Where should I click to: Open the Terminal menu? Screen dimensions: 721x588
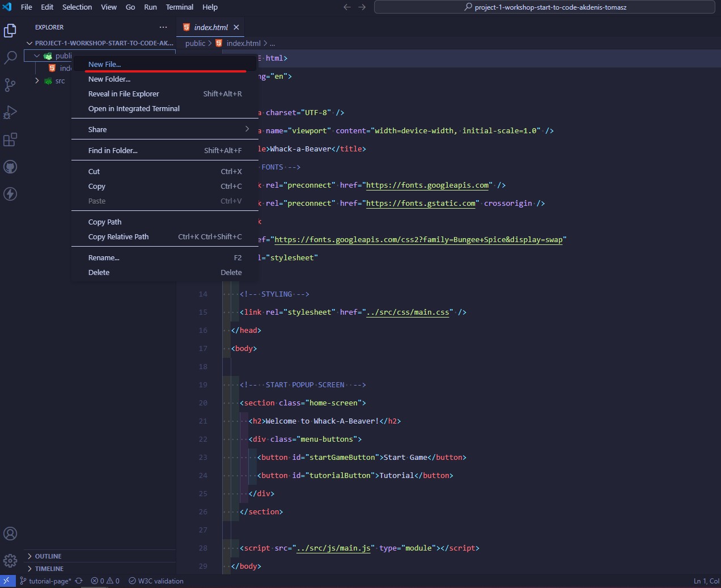179,7
